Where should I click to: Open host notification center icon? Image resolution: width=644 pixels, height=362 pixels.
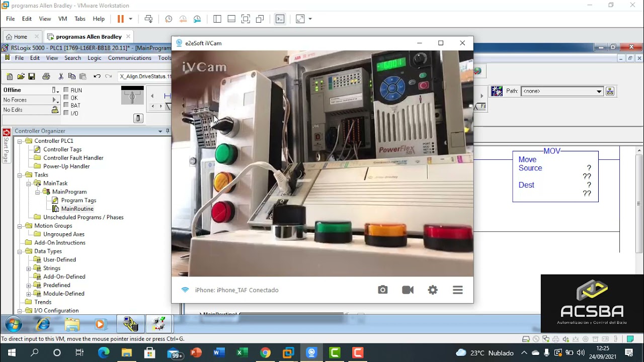pyautogui.click(x=629, y=352)
